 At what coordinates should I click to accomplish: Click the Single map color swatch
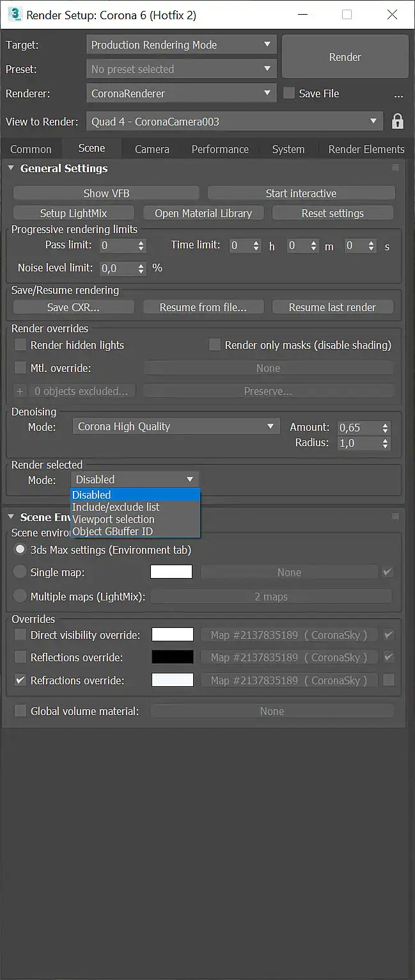[x=171, y=572]
